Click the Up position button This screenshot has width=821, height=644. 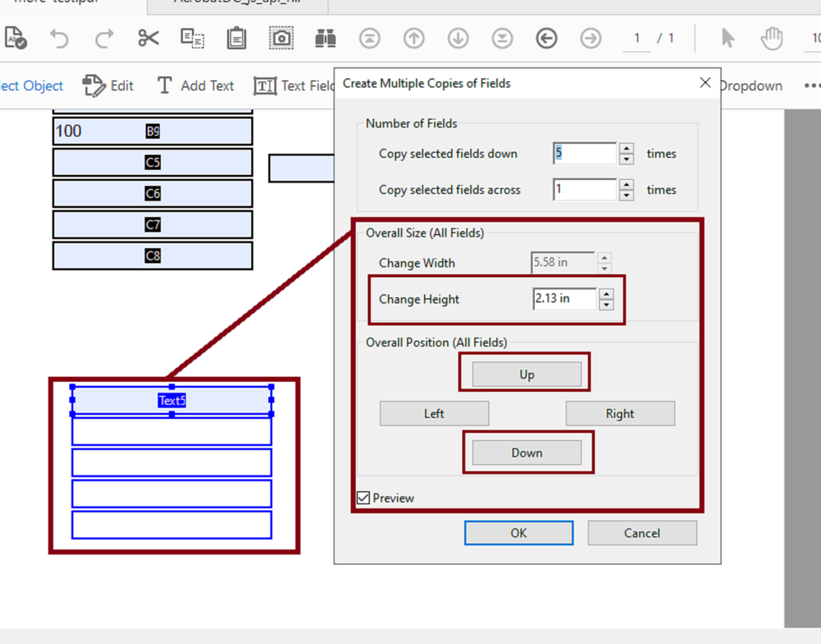coord(527,375)
